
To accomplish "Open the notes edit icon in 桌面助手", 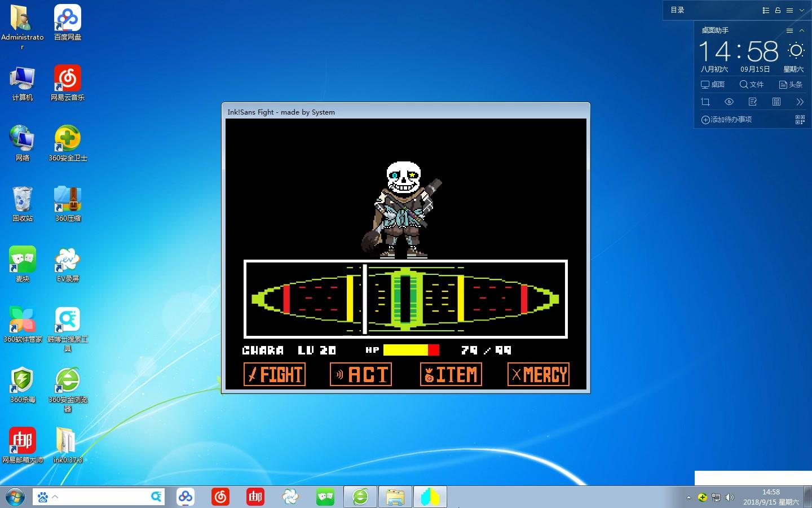I will pos(753,102).
